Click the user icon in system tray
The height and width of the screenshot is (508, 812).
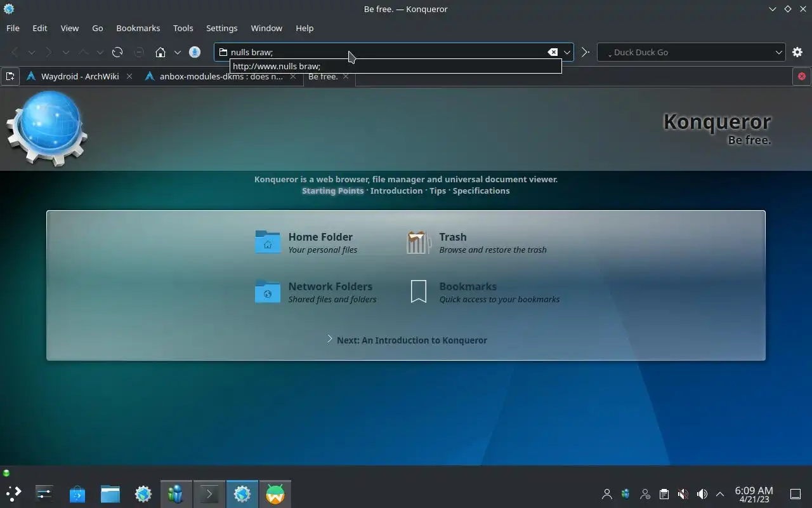pyautogui.click(x=606, y=494)
